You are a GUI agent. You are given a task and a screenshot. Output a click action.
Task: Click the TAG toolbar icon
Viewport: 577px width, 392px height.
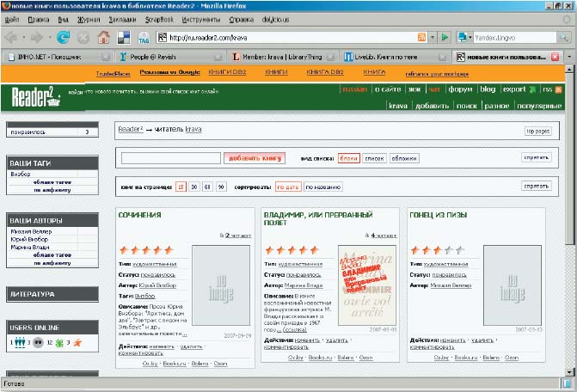(x=144, y=37)
